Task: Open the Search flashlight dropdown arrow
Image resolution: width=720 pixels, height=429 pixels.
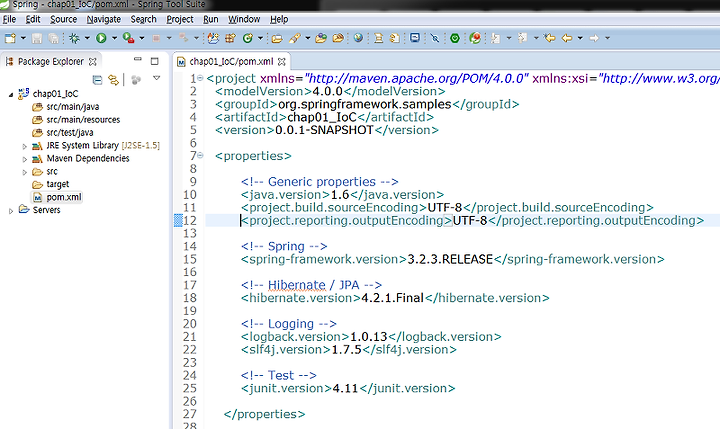Action: (x=308, y=38)
